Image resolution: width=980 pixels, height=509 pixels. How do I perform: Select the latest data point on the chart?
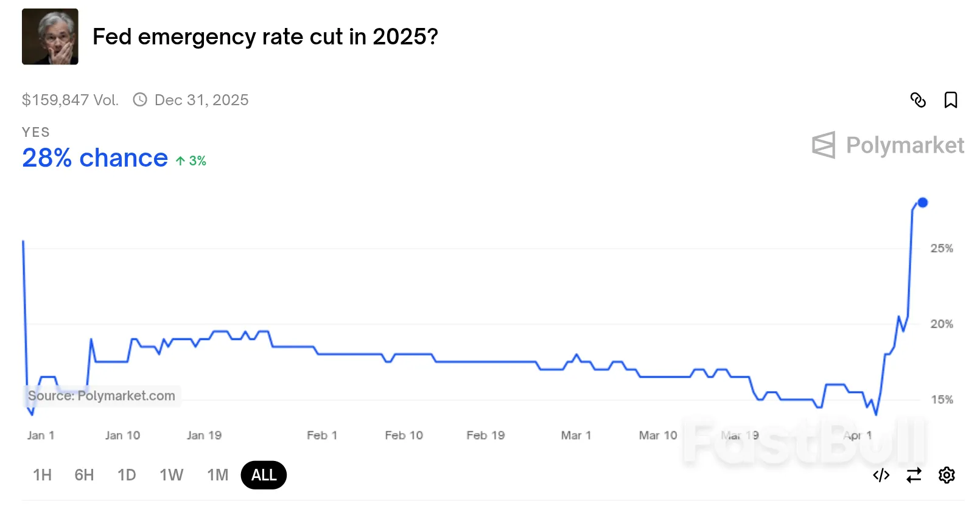pyautogui.click(x=923, y=203)
